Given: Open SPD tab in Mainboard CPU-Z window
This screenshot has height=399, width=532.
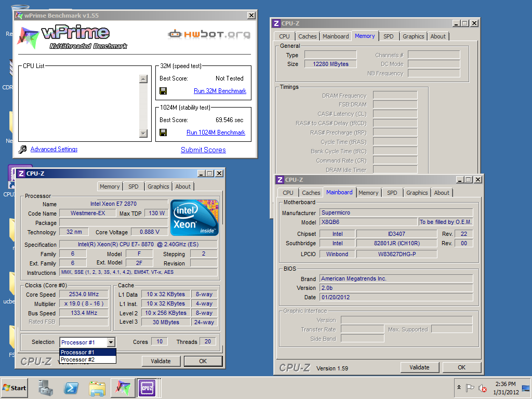Looking at the screenshot, I should coord(392,193).
